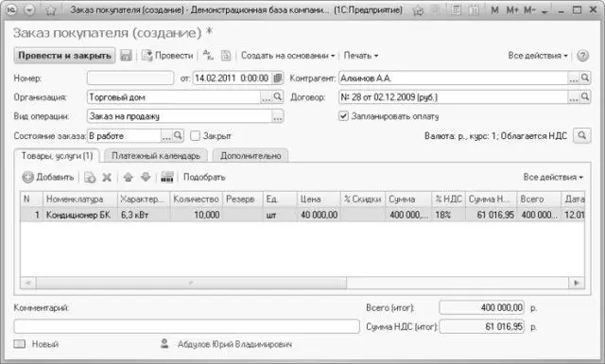Click the Сумма НДС (итог) total field
The image size is (605, 364).
[x=482, y=326]
